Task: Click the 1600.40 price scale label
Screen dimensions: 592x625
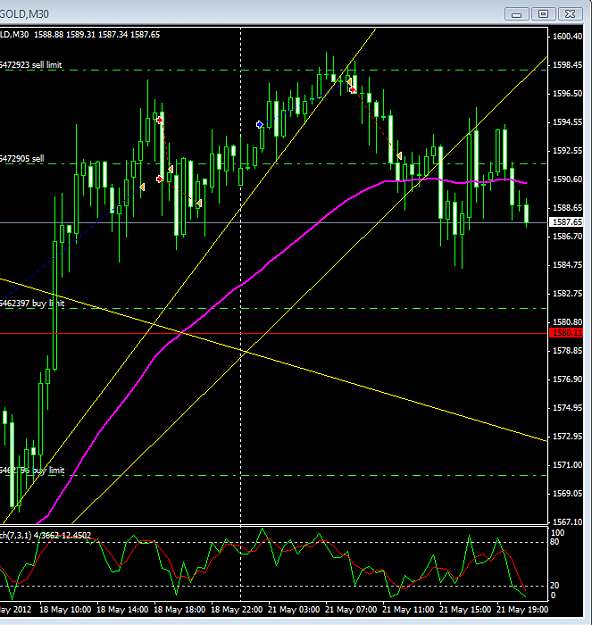Action: pos(567,36)
